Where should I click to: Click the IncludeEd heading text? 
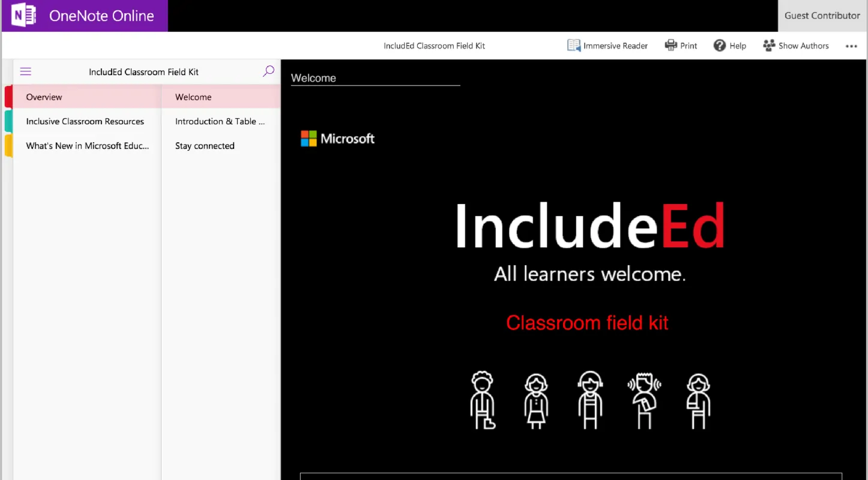pos(589,225)
